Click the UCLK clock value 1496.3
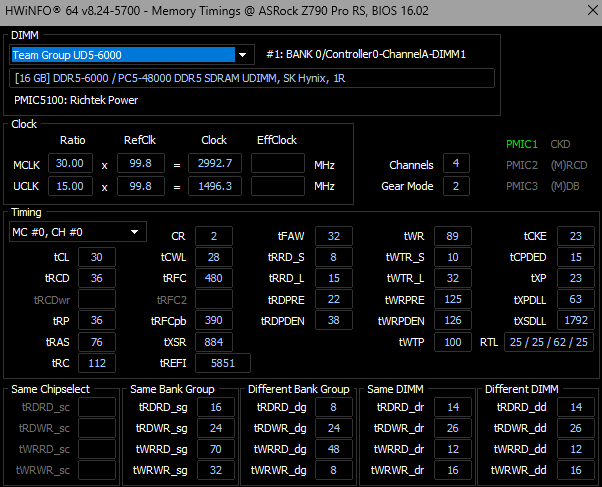Viewport: 602px width, 487px height. (215, 186)
